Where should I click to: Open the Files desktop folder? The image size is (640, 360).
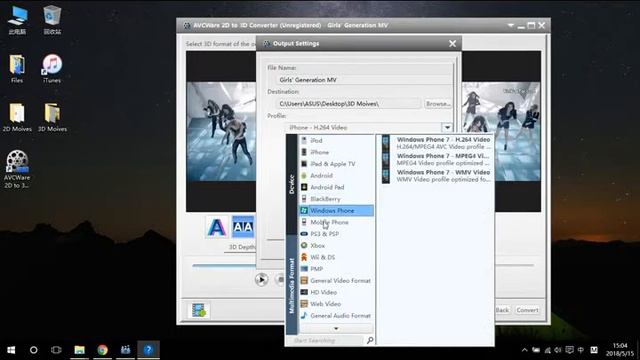point(17,69)
